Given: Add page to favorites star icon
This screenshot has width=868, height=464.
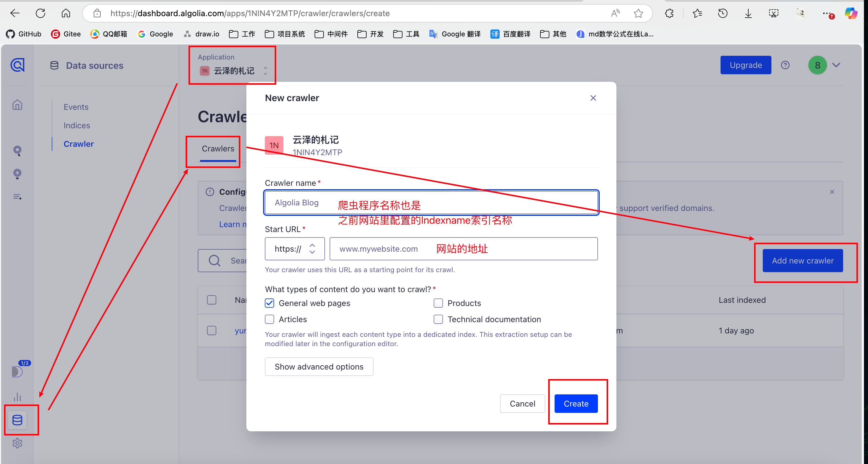Looking at the screenshot, I should point(638,14).
